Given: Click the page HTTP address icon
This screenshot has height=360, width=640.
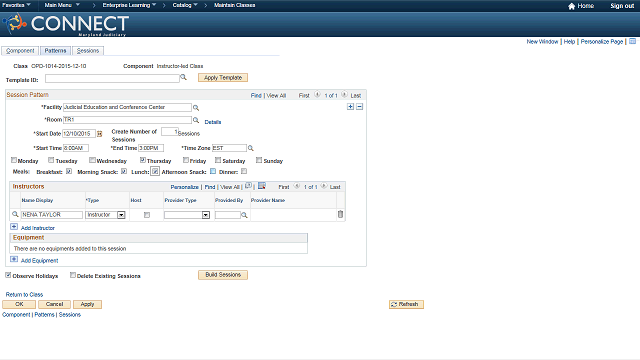Looking at the screenshot, I should [x=632, y=41].
